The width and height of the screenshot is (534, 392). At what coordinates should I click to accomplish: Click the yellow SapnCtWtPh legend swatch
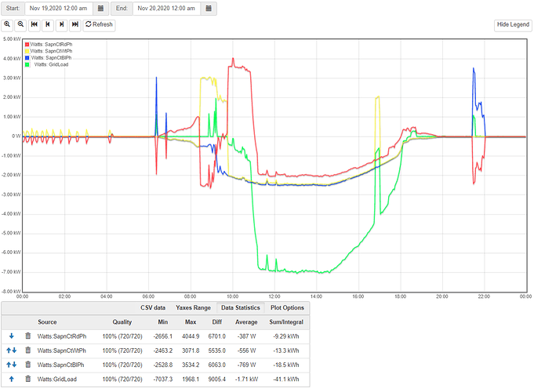(27, 51)
